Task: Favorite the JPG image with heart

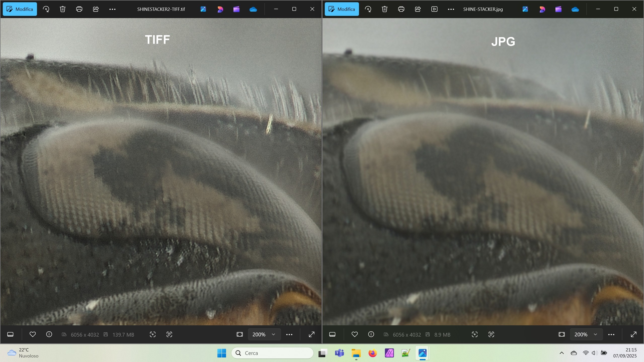Action: pyautogui.click(x=355, y=334)
